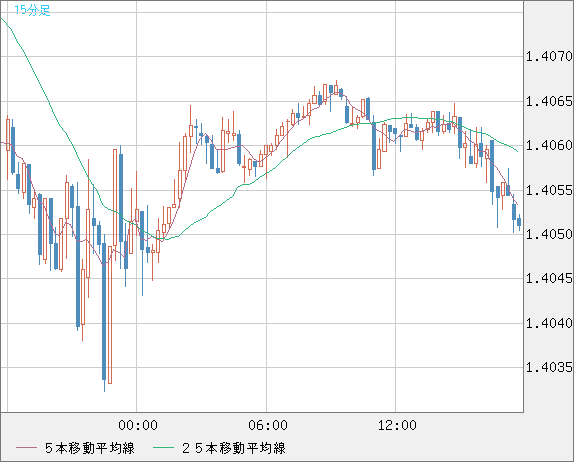Click the 1.4060 price axis label
Screen dimensions: 574x462
pyautogui.click(x=549, y=145)
